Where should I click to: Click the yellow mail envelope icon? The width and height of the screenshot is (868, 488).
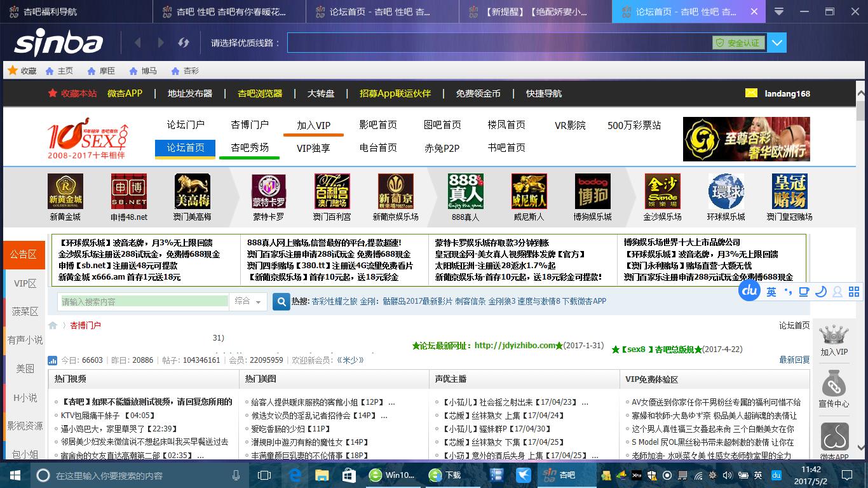751,93
